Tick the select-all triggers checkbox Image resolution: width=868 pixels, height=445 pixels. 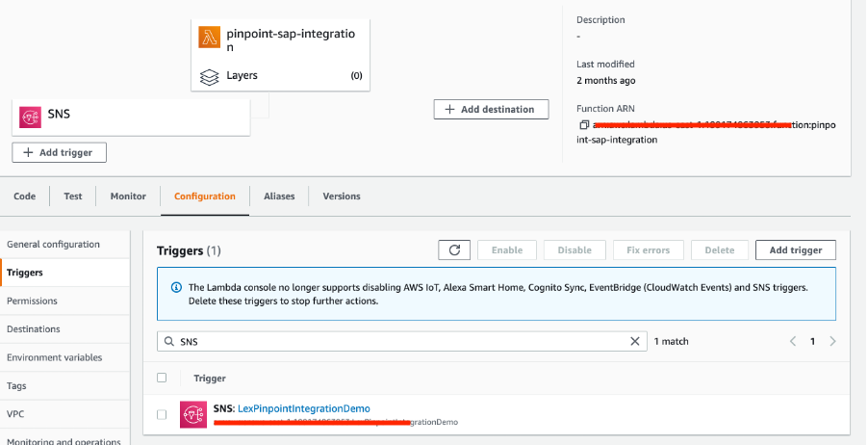pyautogui.click(x=162, y=378)
